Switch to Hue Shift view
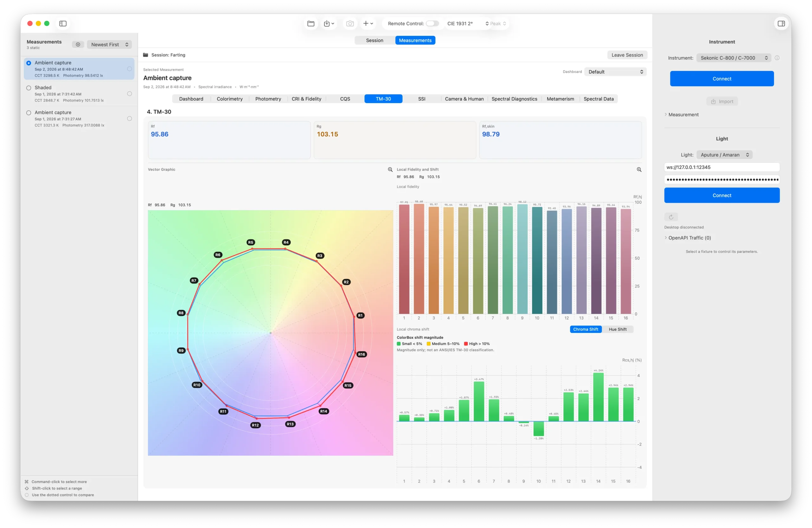Viewport: 812px width, 528px height. (x=618, y=329)
